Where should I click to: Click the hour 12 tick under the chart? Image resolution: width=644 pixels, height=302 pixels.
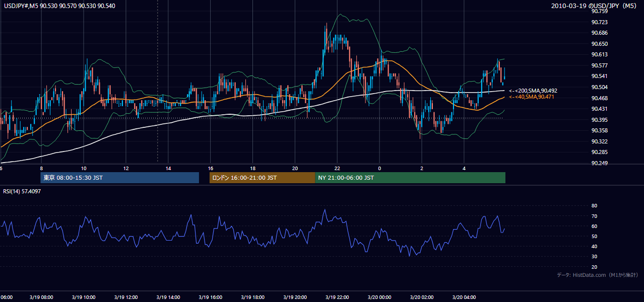pos(126,169)
